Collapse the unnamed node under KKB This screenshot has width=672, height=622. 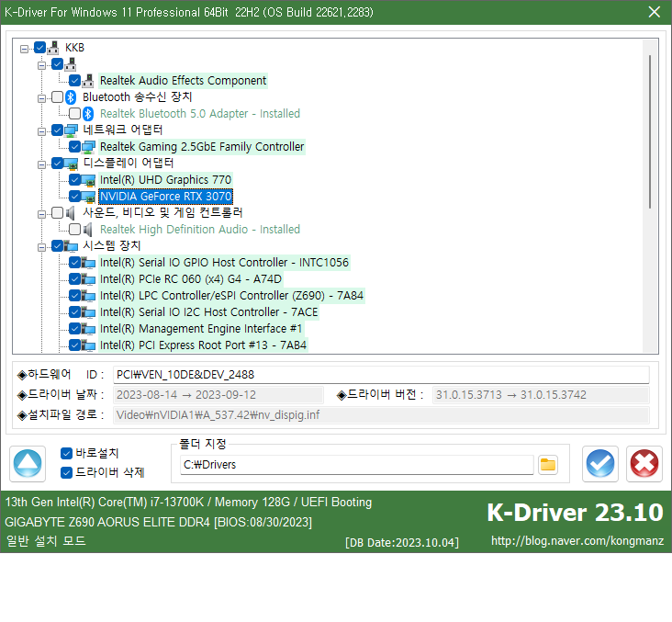coord(41,65)
